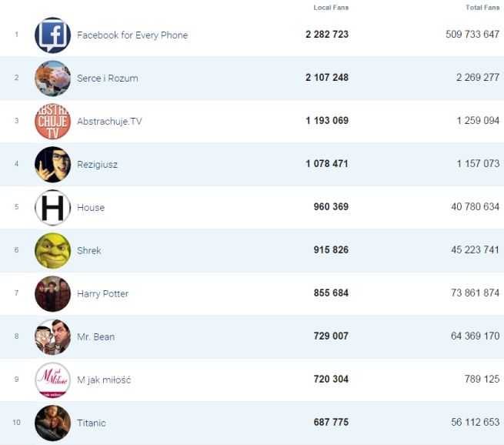Click the Titanic page avatar
The width and height of the screenshot is (504, 445).
click(x=52, y=423)
